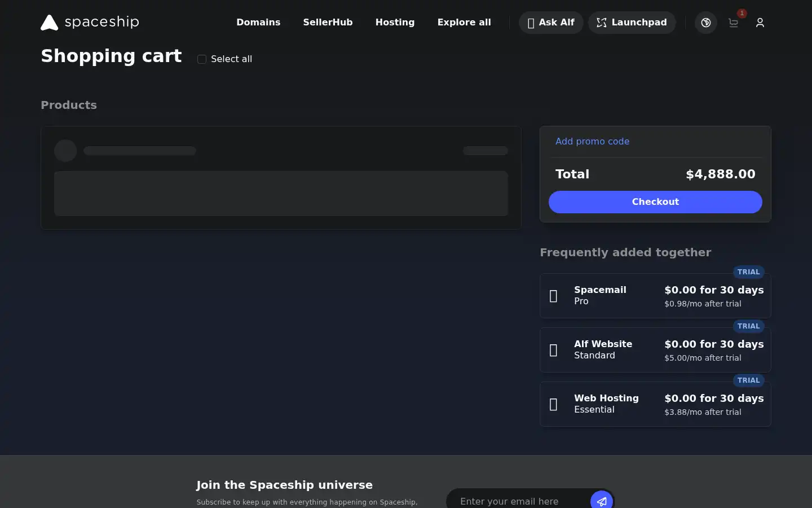The width and height of the screenshot is (812, 508).
Task: Open the Hosting menu
Action: click(x=395, y=23)
